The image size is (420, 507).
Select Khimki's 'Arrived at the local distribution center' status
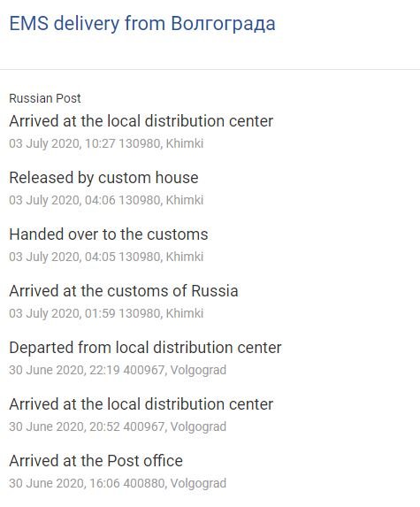pos(141,121)
